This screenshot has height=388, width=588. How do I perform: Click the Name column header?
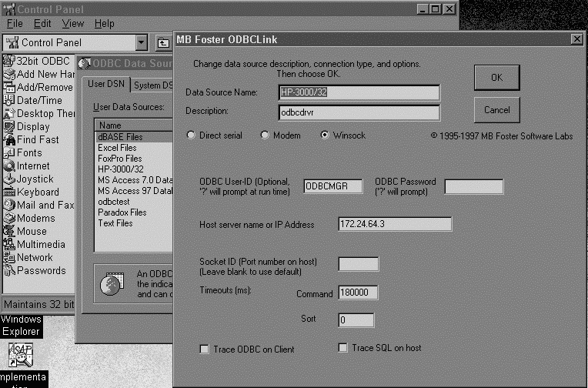coord(134,125)
